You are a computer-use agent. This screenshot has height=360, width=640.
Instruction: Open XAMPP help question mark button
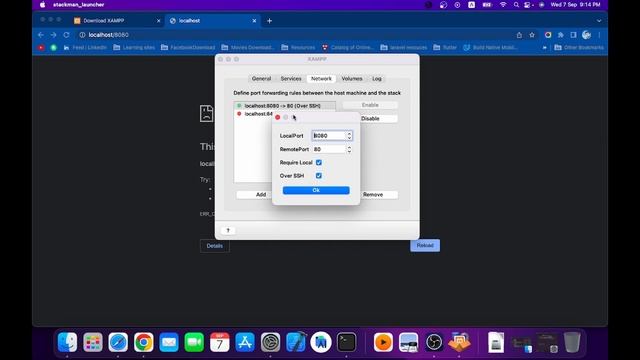[228, 231]
